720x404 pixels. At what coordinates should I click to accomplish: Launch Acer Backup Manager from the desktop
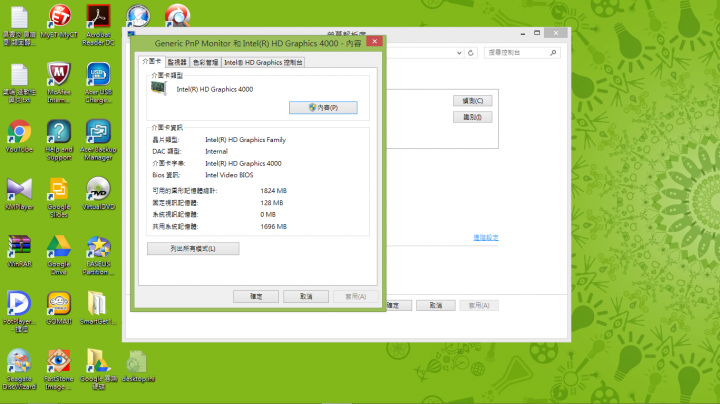click(98, 140)
